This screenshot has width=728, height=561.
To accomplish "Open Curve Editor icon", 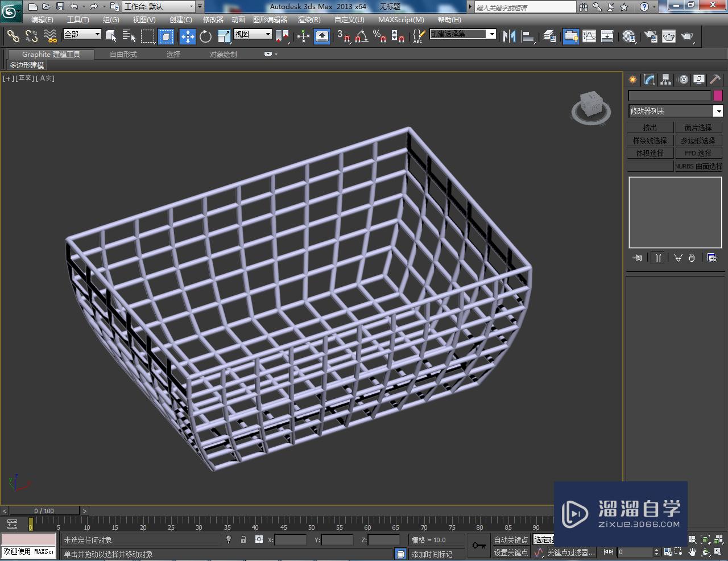I will click(589, 36).
